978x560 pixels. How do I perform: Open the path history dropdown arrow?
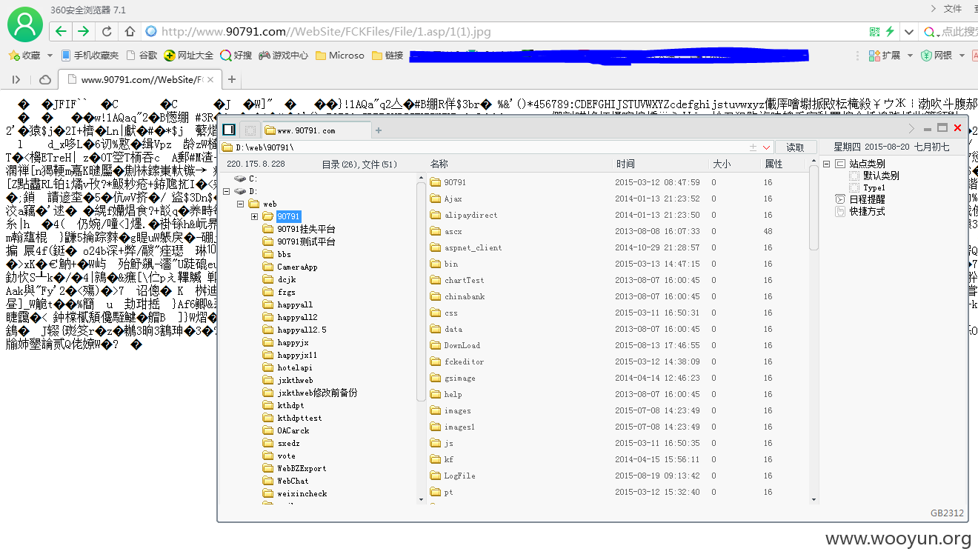point(767,147)
